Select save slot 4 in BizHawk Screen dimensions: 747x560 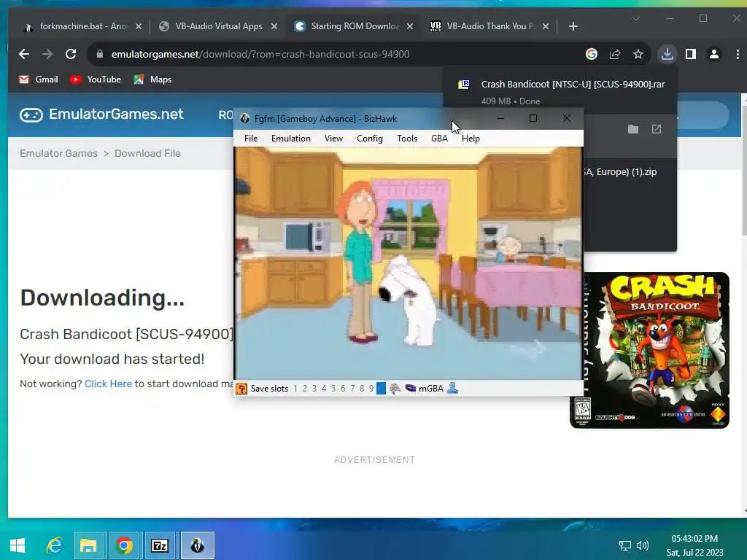[324, 389]
